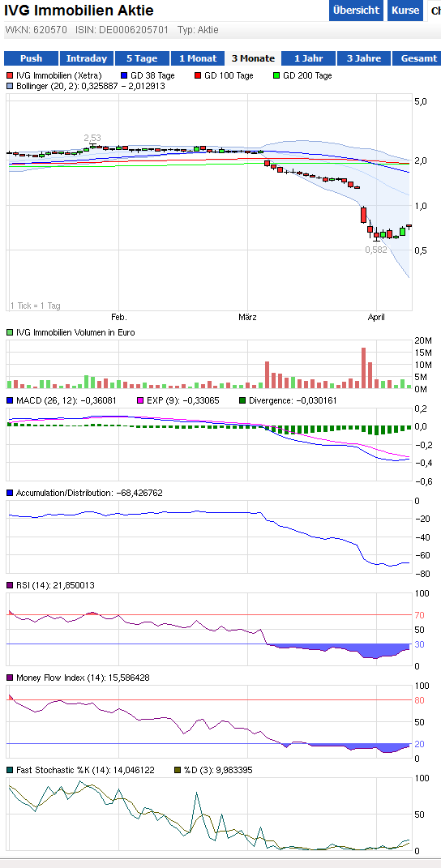441x868 pixels.
Task: Click the 0,582 low price label
Action: click(x=376, y=250)
